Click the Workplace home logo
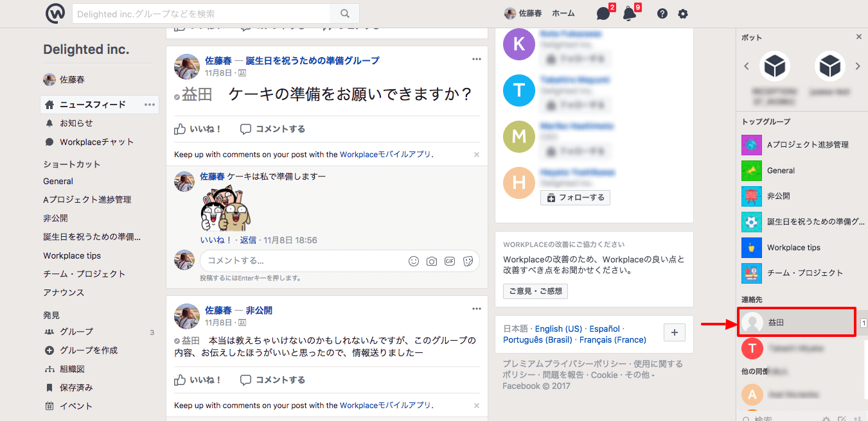 click(55, 13)
